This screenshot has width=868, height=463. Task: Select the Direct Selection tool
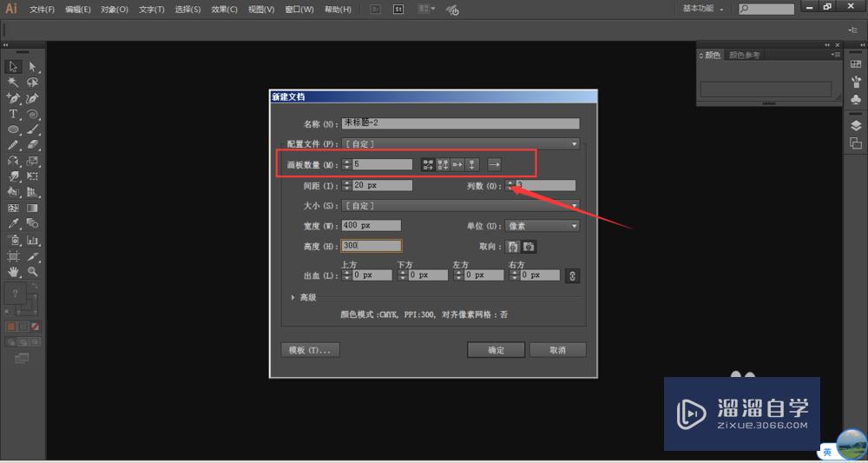pyautogui.click(x=33, y=67)
